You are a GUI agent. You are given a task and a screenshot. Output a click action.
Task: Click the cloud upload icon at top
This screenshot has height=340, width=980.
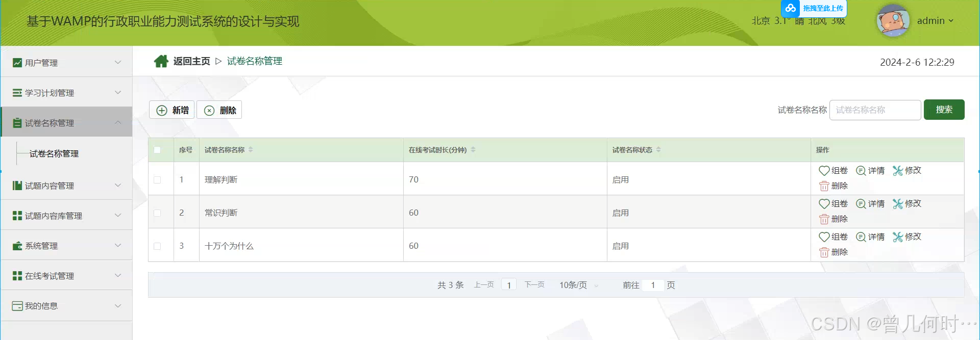(x=791, y=8)
